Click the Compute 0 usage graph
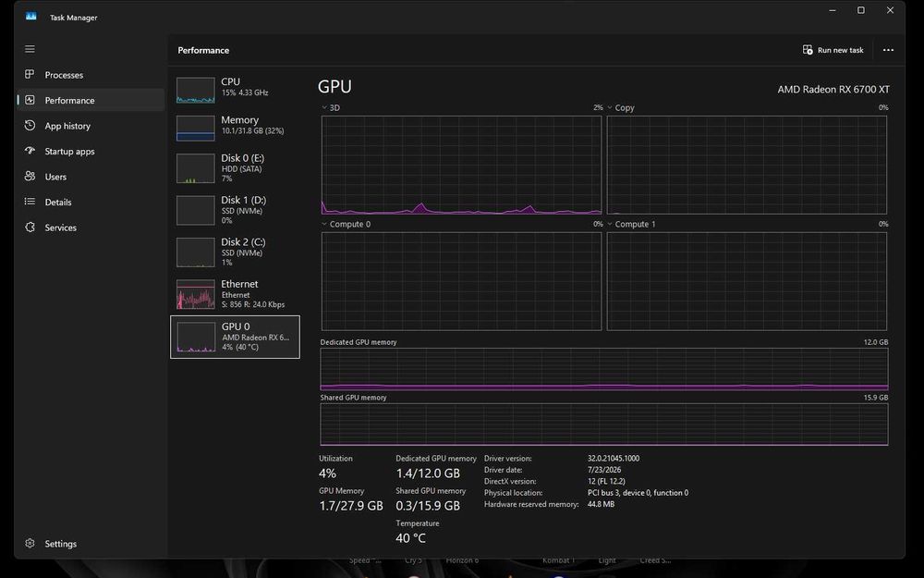This screenshot has height=578, width=924. point(461,281)
